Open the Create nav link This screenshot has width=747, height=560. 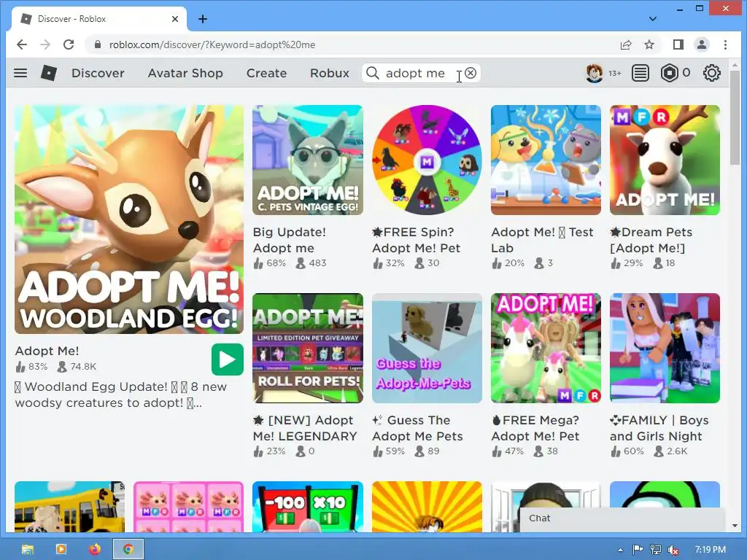(266, 73)
